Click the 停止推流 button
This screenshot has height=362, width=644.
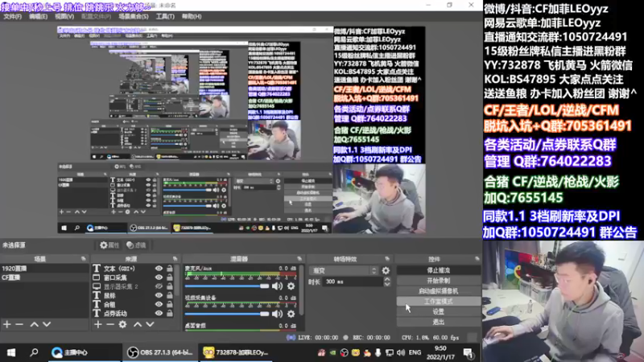tap(438, 270)
